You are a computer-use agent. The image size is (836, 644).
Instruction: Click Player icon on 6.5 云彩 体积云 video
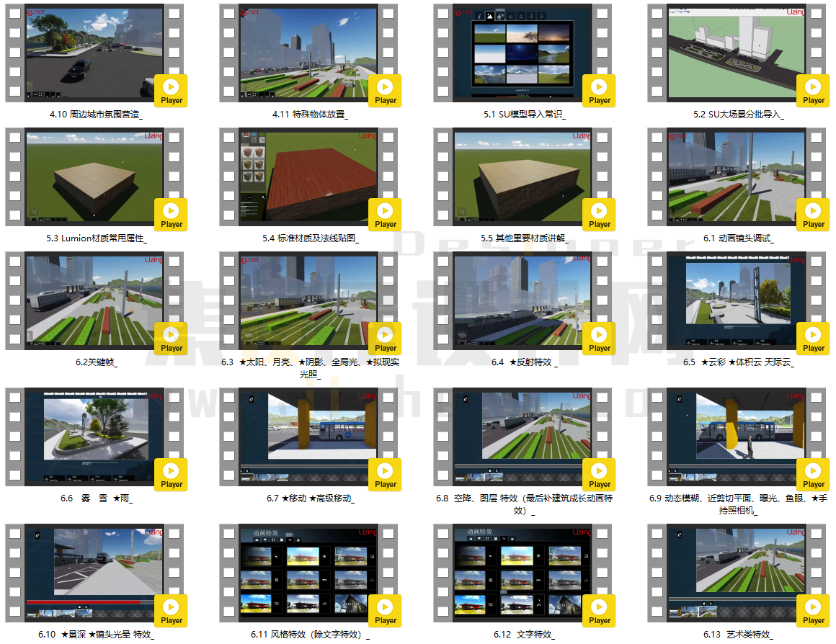click(813, 339)
